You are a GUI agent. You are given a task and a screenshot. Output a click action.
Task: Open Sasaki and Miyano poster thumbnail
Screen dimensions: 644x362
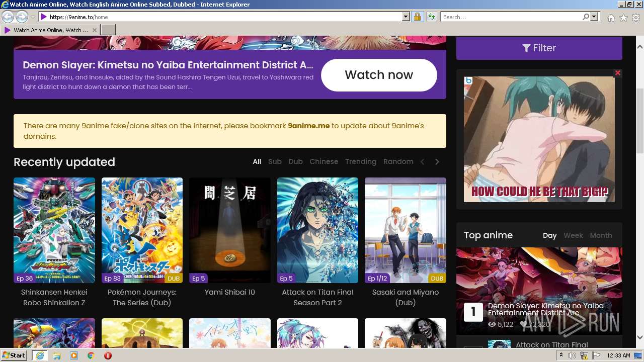click(x=406, y=230)
